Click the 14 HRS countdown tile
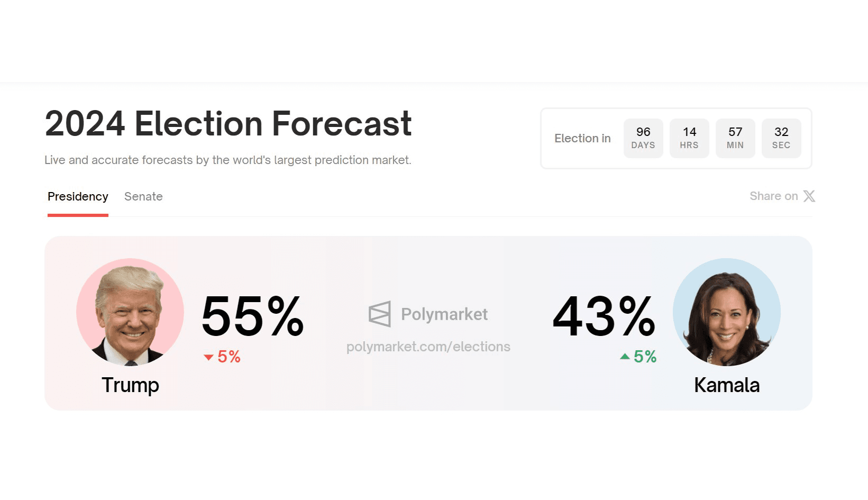This screenshot has width=868, height=500. coord(689,138)
